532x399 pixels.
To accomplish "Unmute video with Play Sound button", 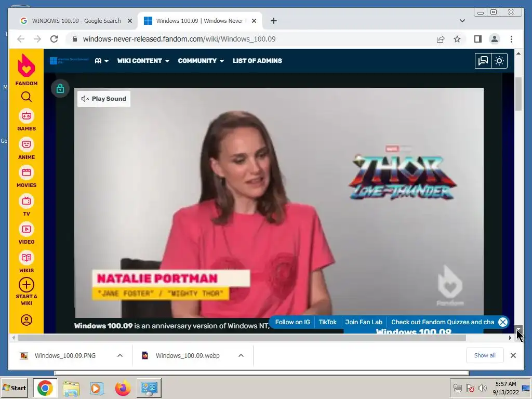I will click(104, 99).
